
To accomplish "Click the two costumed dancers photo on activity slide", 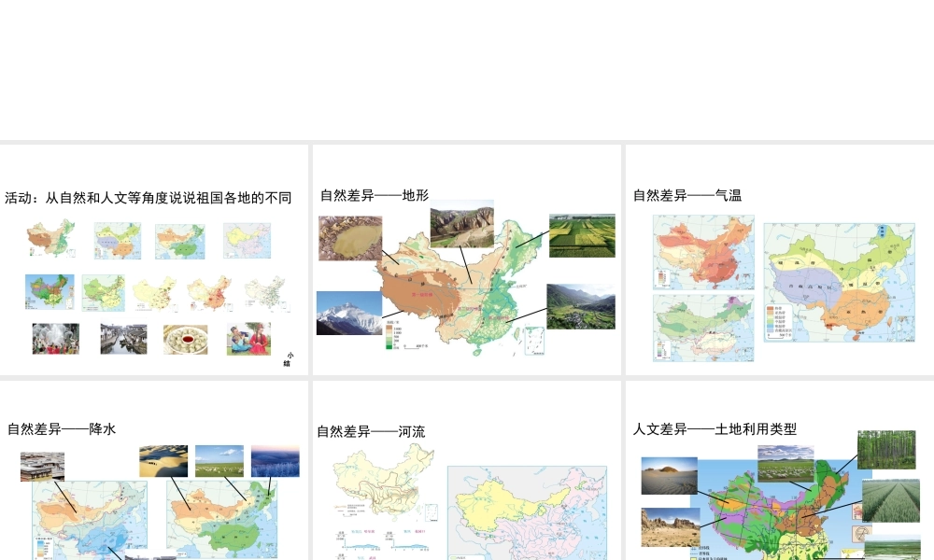I will point(249,339).
